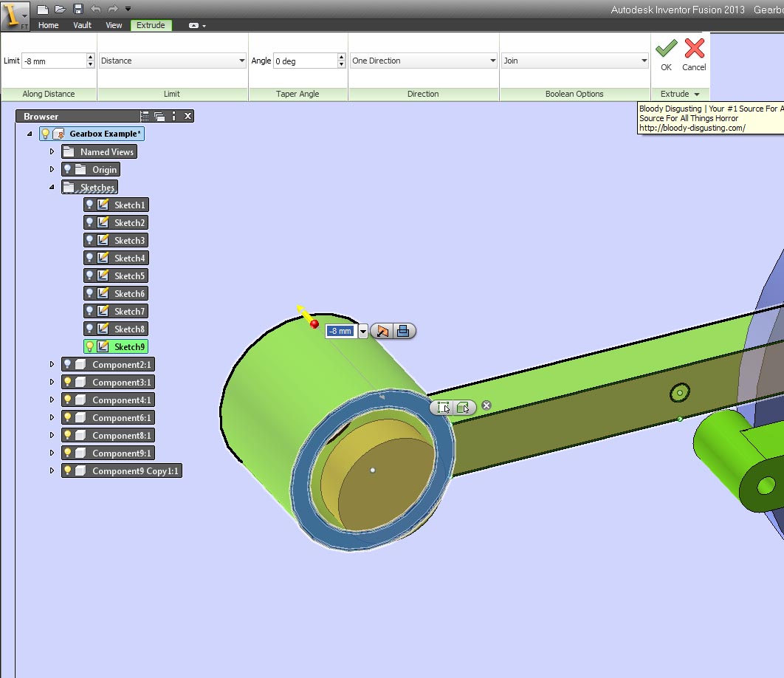Click the Sketch9 sketch icon

coord(103,346)
